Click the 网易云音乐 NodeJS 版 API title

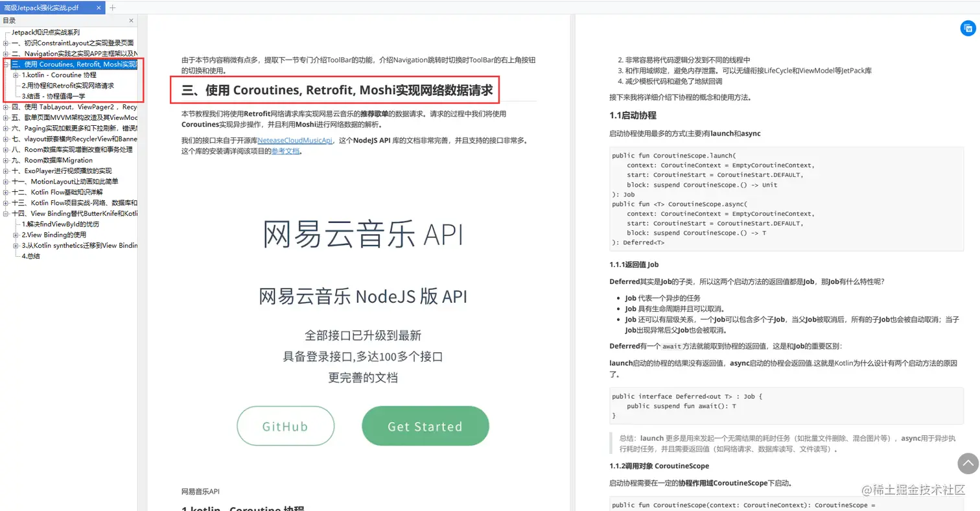(363, 296)
